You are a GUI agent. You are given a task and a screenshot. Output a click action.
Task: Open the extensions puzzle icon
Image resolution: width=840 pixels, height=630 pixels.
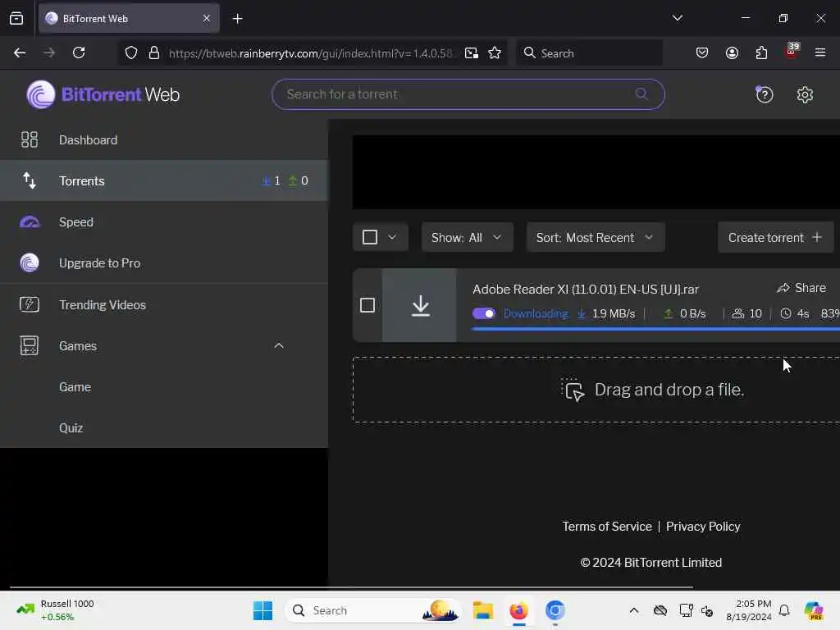[761, 53]
